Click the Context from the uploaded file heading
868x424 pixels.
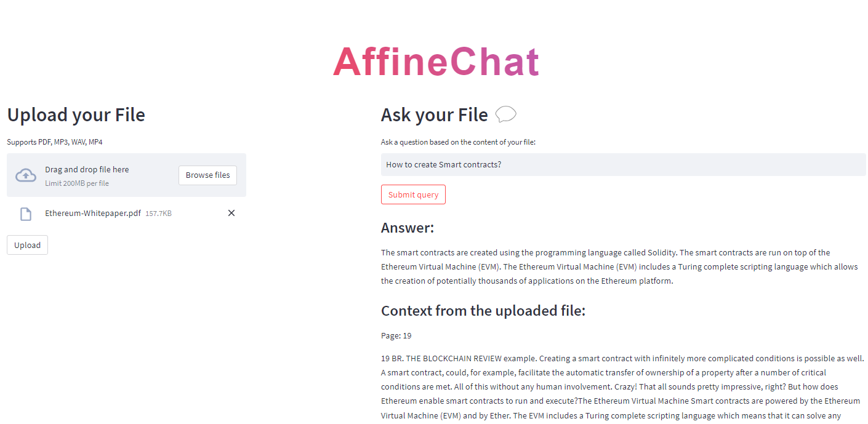483,311
